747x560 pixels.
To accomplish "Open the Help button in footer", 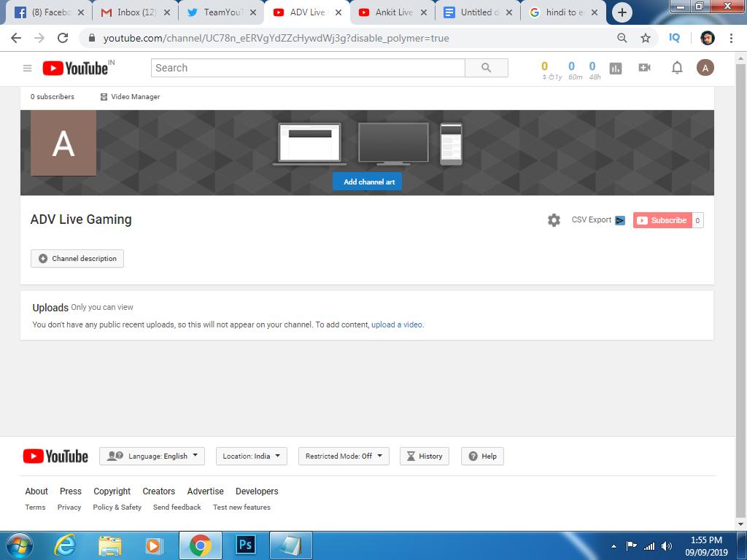I will point(482,456).
